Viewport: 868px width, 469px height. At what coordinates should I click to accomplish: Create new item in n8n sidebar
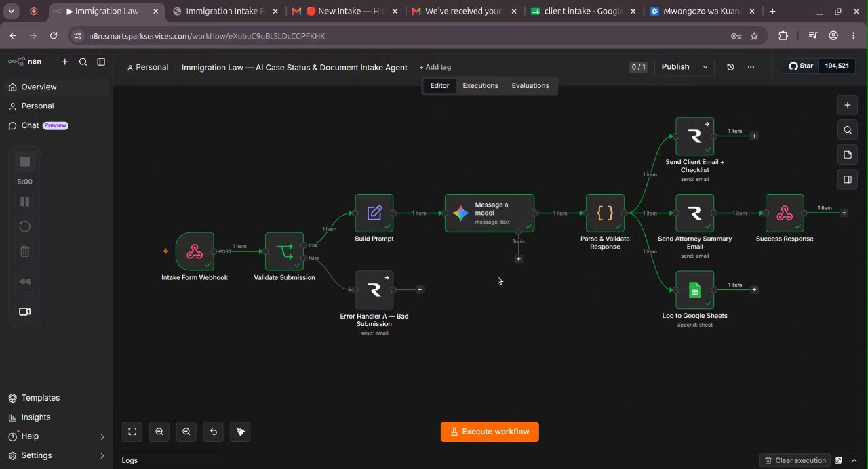65,62
